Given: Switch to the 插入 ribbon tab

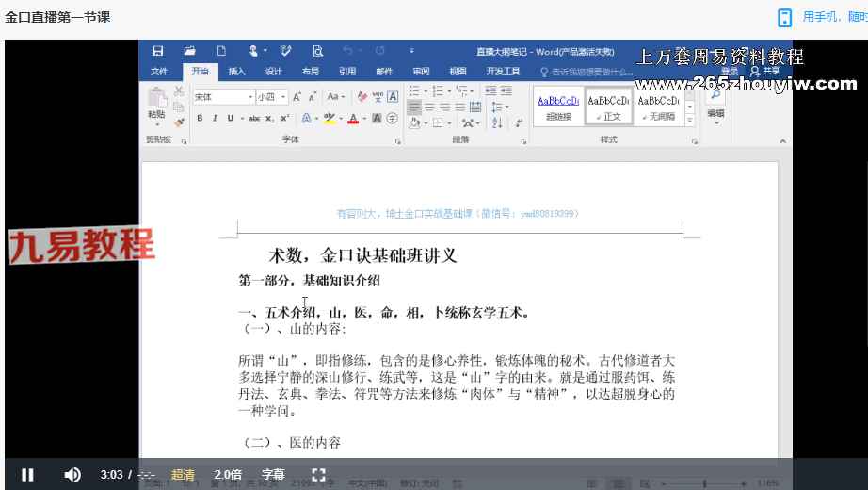Looking at the screenshot, I should coord(236,72).
